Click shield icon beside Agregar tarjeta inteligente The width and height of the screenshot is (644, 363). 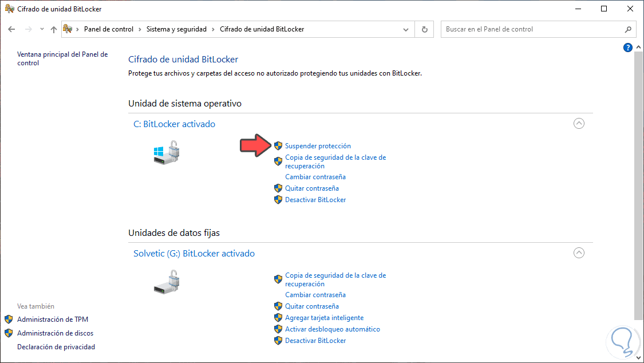click(x=278, y=317)
